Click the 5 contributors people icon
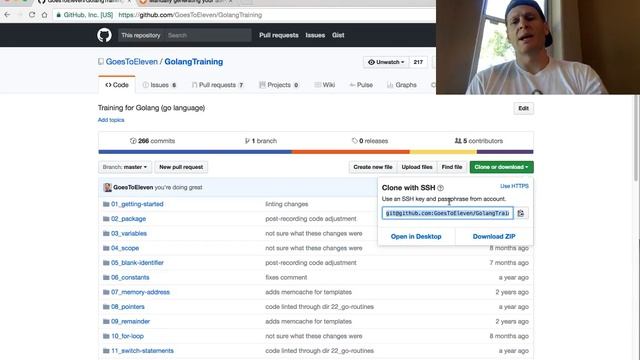Image resolution: width=640 pixels, height=360 pixels. tap(458, 141)
